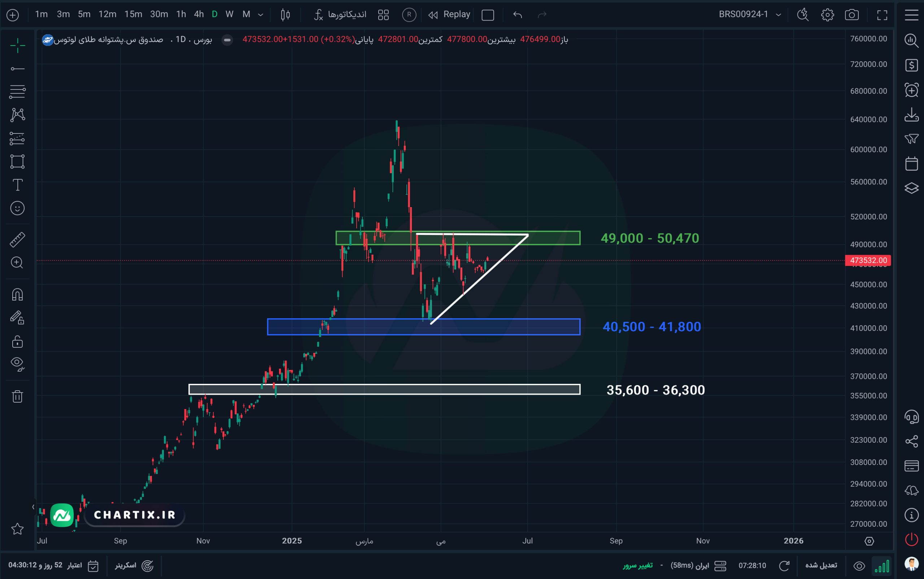Take a chart snapshot with camera icon
This screenshot has width=924, height=579.
[x=851, y=15]
